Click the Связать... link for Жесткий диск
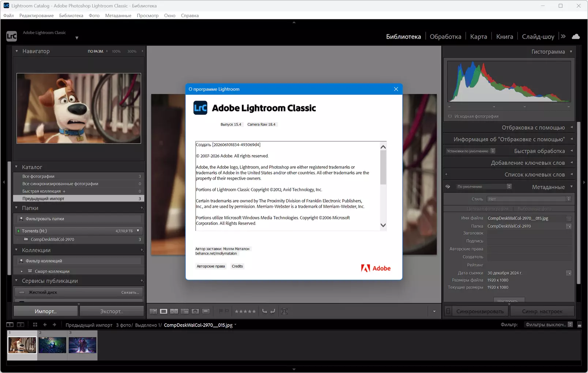The image size is (588, 373). click(130, 293)
